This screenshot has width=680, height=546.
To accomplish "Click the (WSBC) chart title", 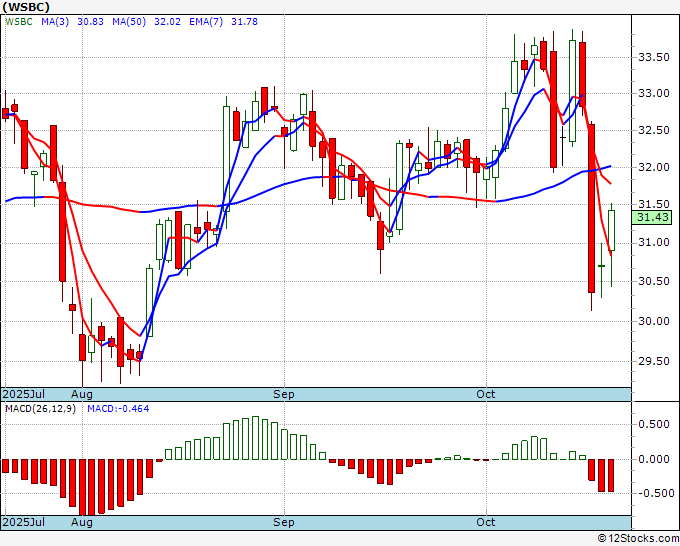I will [x=26, y=7].
